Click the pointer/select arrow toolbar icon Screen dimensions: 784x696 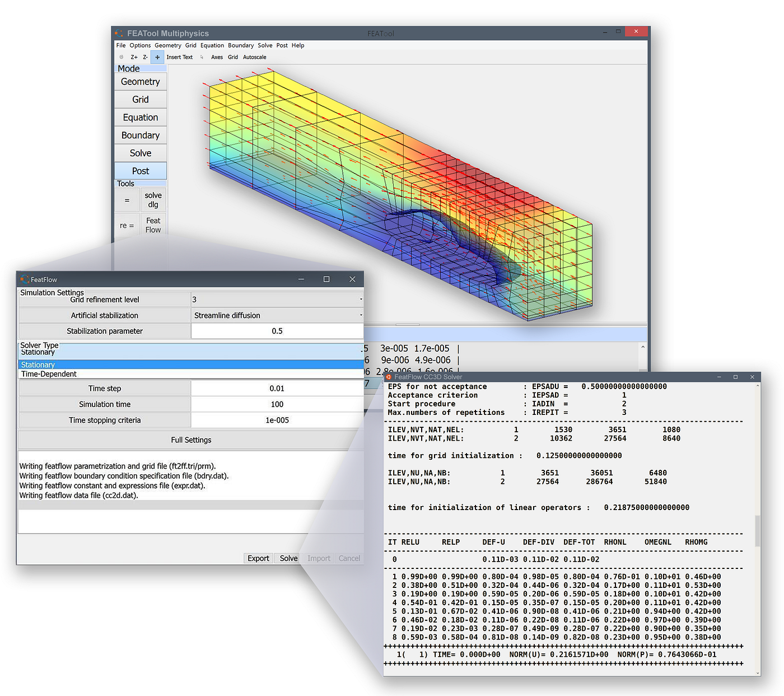pyautogui.click(x=202, y=57)
